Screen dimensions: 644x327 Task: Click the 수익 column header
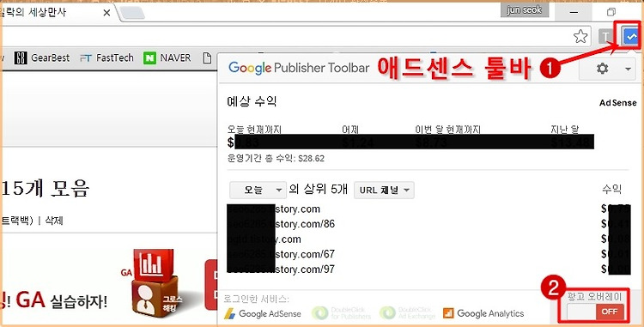pyautogui.click(x=611, y=189)
